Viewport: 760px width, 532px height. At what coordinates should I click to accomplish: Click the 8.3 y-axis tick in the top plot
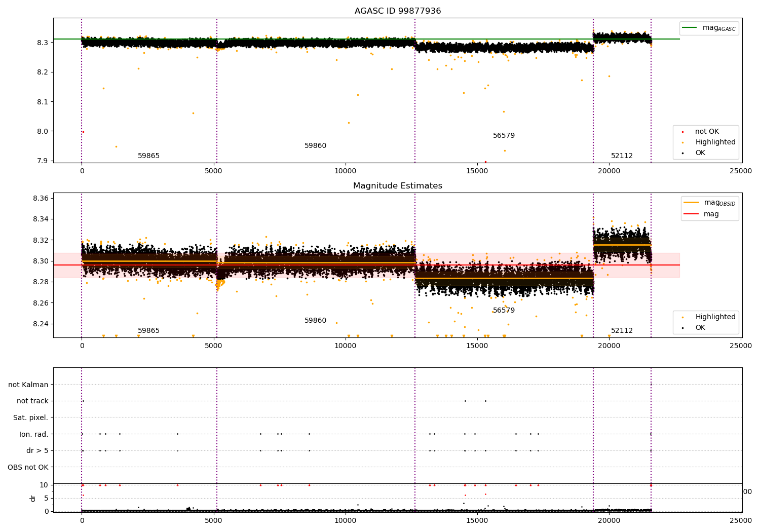coord(43,43)
